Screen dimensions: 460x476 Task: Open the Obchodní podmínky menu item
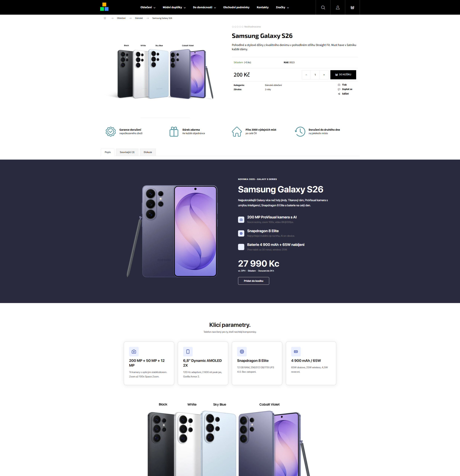click(x=236, y=7)
